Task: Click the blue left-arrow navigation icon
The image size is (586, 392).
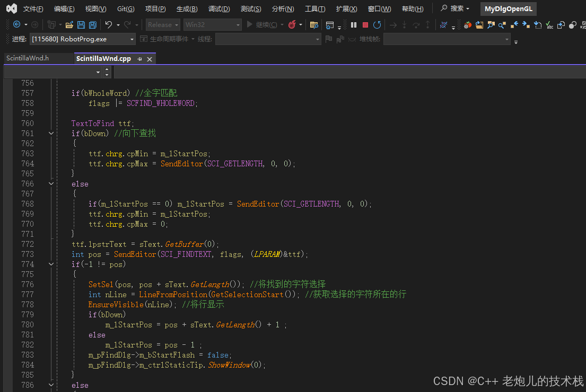Action: (514, 25)
